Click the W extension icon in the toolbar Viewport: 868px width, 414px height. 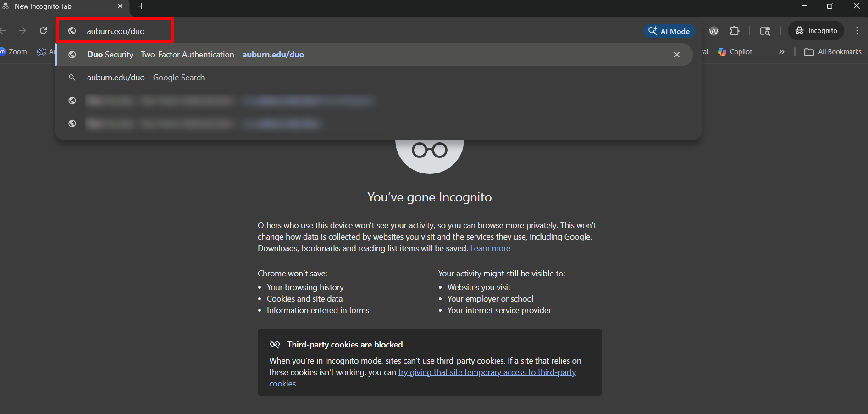tap(713, 31)
